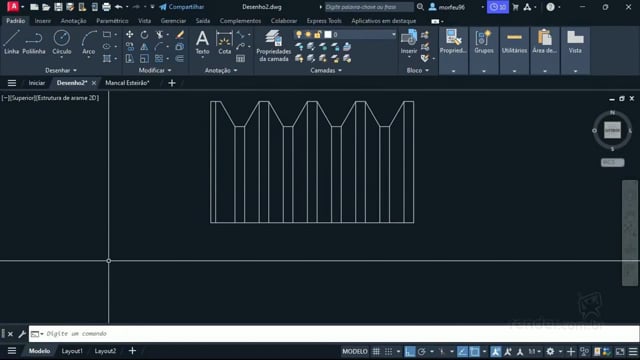This screenshot has width=640, height=360.
Task: Open the Utilitários panel dropdown
Action: 514,71
